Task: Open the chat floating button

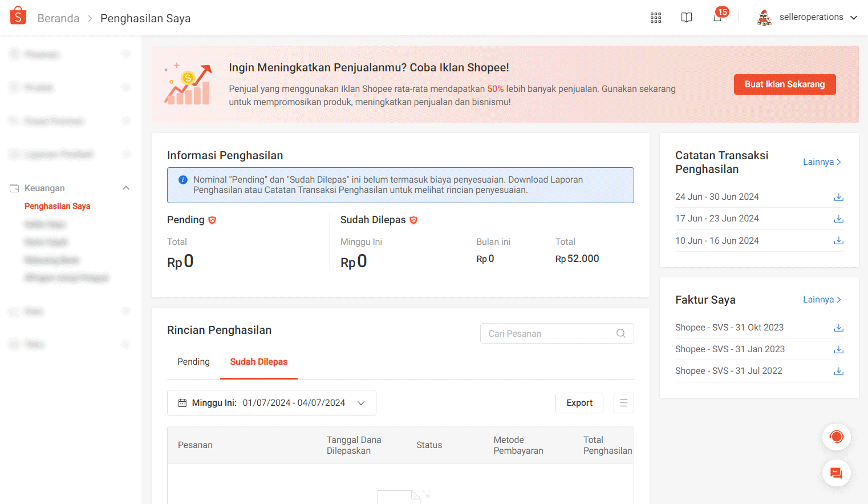Action: [836, 473]
